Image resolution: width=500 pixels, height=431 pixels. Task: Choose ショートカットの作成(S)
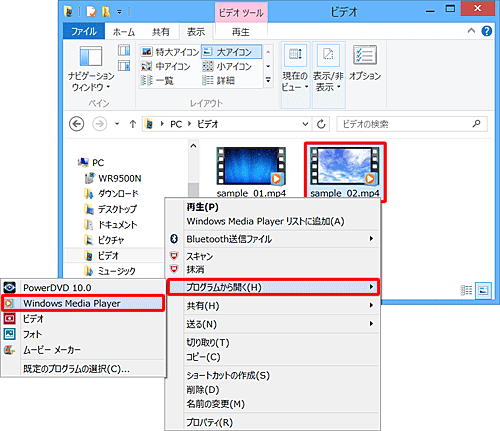coord(273,375)
